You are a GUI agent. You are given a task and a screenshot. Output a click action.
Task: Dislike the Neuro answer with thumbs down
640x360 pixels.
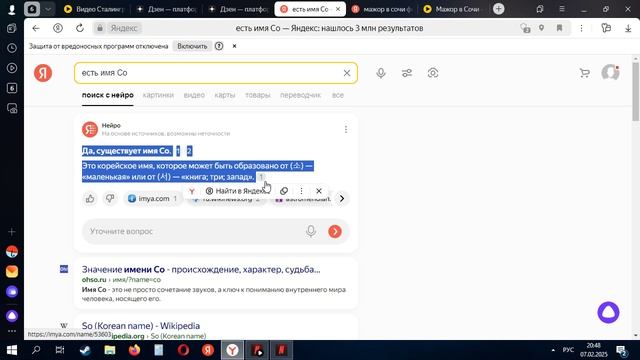[x=110, y=198]
